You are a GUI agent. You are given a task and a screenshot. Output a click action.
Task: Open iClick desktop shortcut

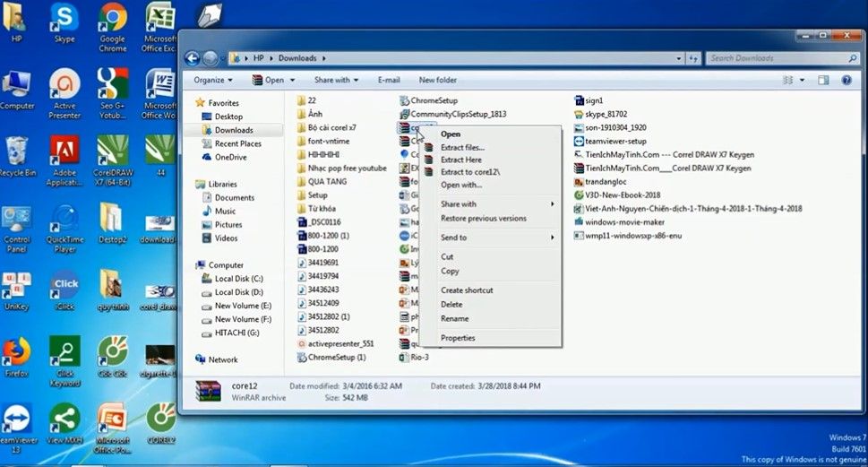click(x=64, y=290)
